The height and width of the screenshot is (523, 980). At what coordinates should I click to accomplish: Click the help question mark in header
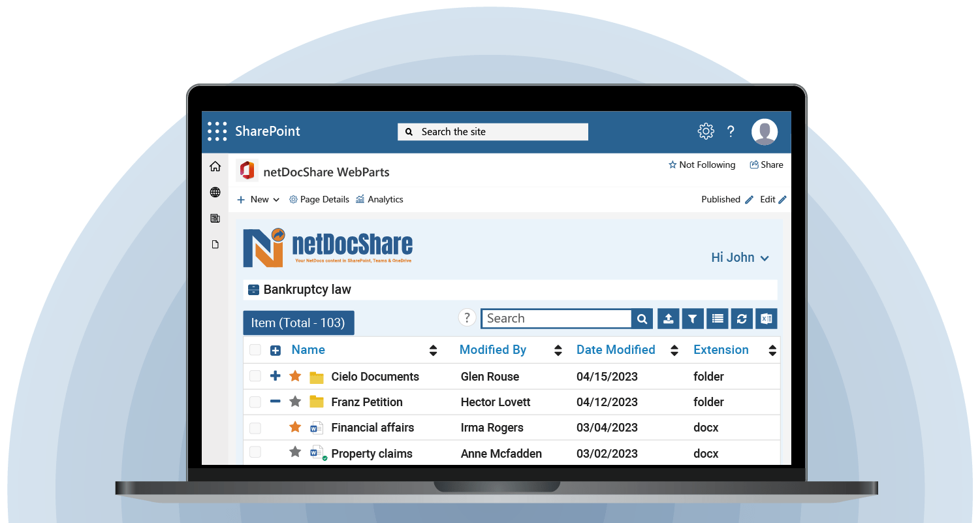click(x=731, y=131)
